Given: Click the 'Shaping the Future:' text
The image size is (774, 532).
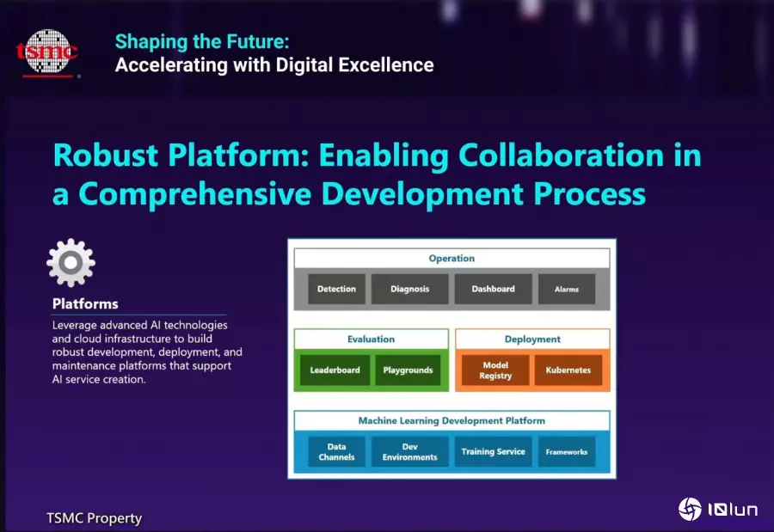Looking at the screenshot, I should 202,41.
